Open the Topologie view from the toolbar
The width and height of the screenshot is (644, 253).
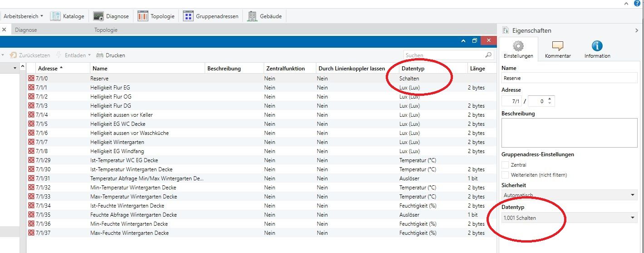(x=156, y=16)
